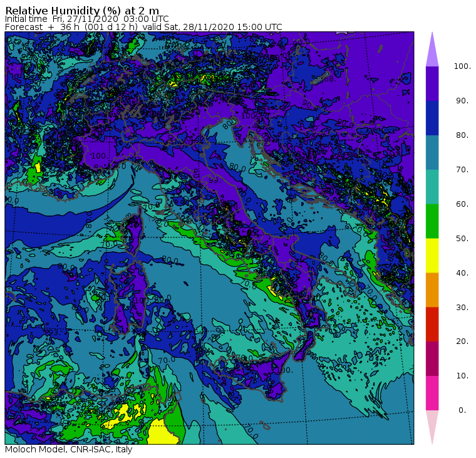The image size is (476, 458).
Task: Click the '20.' label on the legend scale
Action: (462, 341)
